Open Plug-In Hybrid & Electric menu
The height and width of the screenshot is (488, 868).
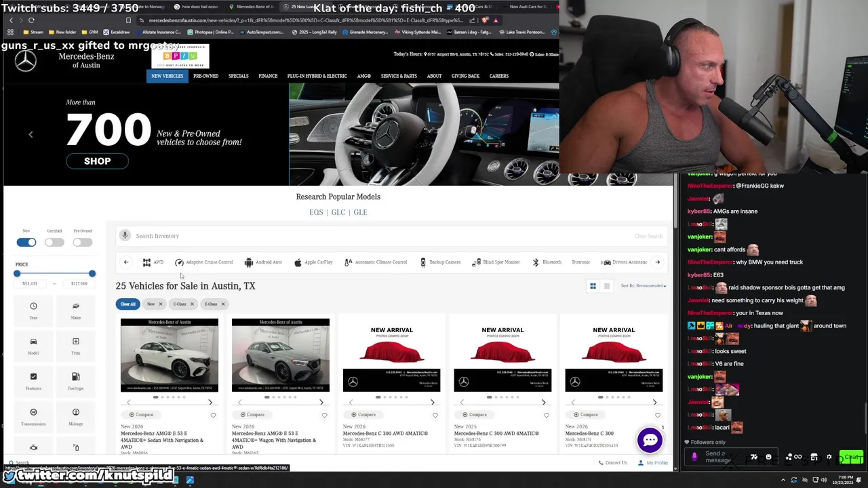[x=317, y=76]
